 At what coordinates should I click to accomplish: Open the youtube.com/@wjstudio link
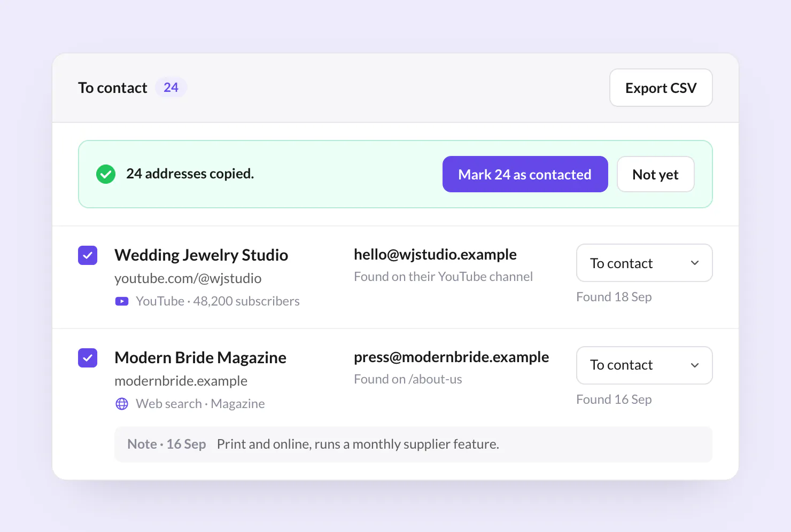pyautogui.click(x=188, y=278)
